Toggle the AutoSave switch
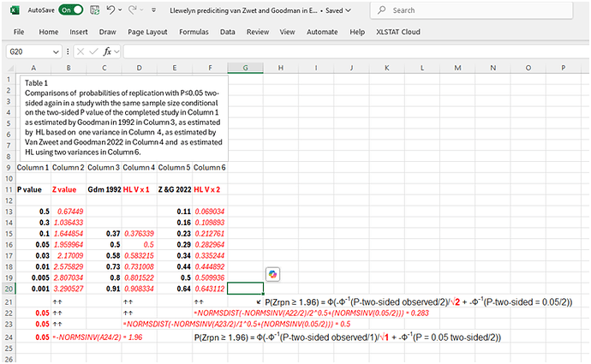The image size is (591, 364). pyautogui.click(x=70, y=10)
